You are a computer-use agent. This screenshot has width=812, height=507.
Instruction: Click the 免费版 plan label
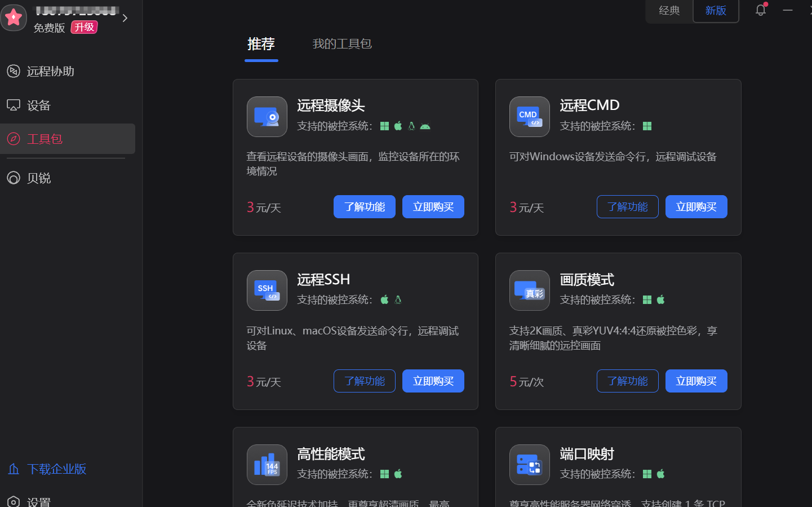(49, 28)
